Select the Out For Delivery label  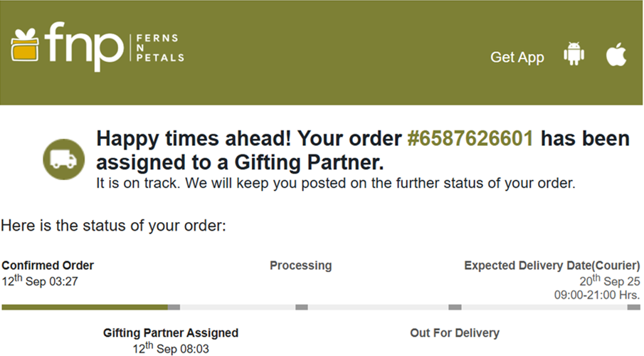[x=455, y=333]
